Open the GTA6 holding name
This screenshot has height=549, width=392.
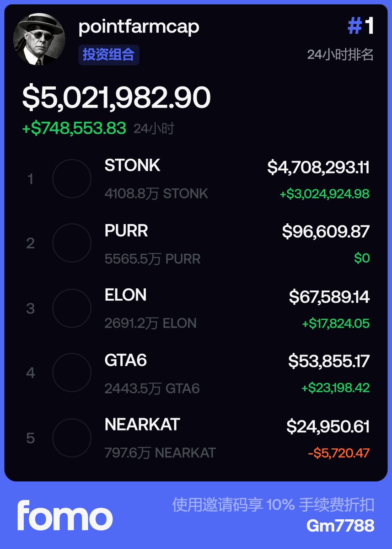pyautogui.click(x=126, y=360)
